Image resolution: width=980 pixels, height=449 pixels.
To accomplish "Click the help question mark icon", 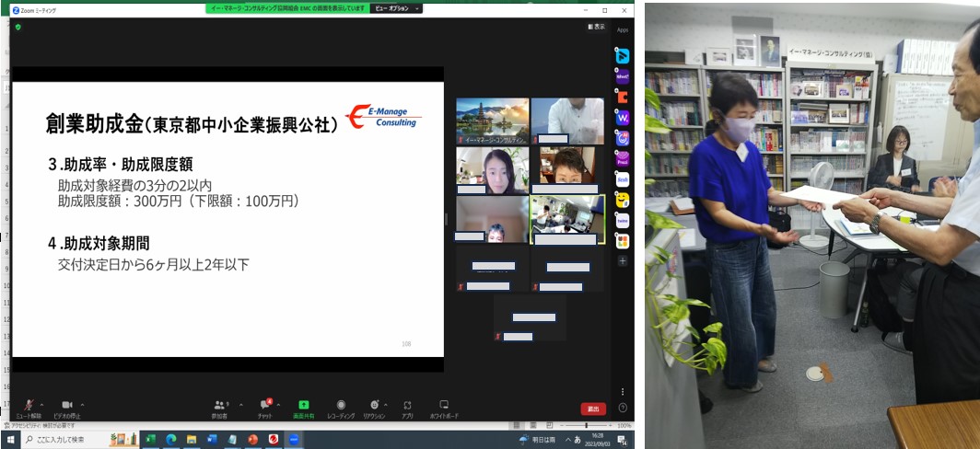I will pyautogui.click(x=623, y=408).
